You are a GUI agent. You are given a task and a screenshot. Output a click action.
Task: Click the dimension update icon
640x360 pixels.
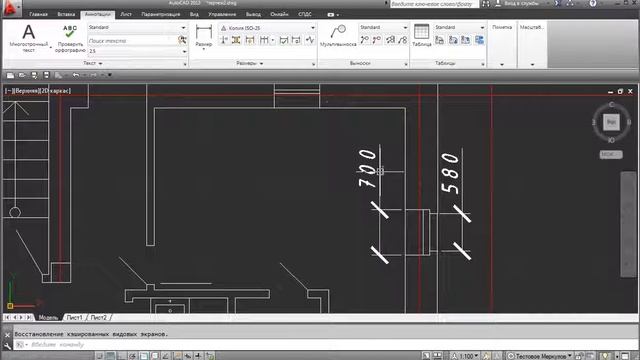click(296, 40)
